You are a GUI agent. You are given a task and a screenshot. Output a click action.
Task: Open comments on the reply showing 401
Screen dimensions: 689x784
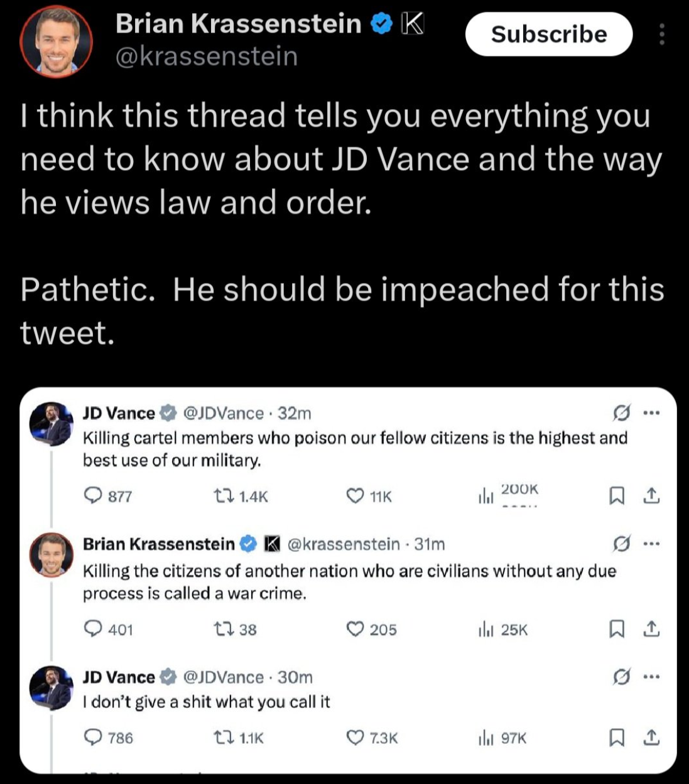(x=93, y=629)
